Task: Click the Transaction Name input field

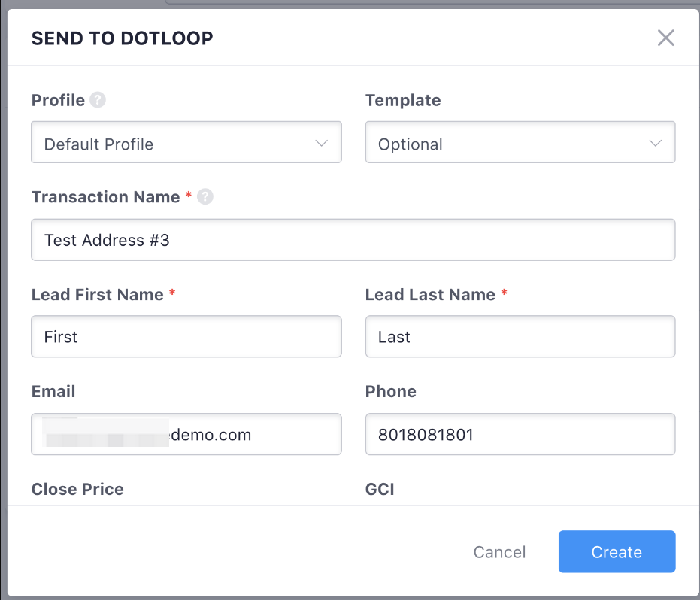Action: click(x=353, y=240)
